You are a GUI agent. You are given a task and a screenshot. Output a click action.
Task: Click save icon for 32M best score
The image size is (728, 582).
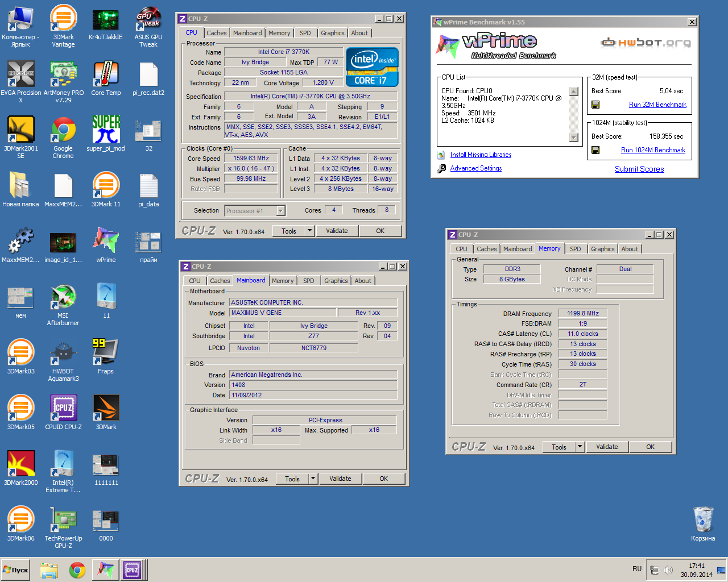click(x=595, y=105)
